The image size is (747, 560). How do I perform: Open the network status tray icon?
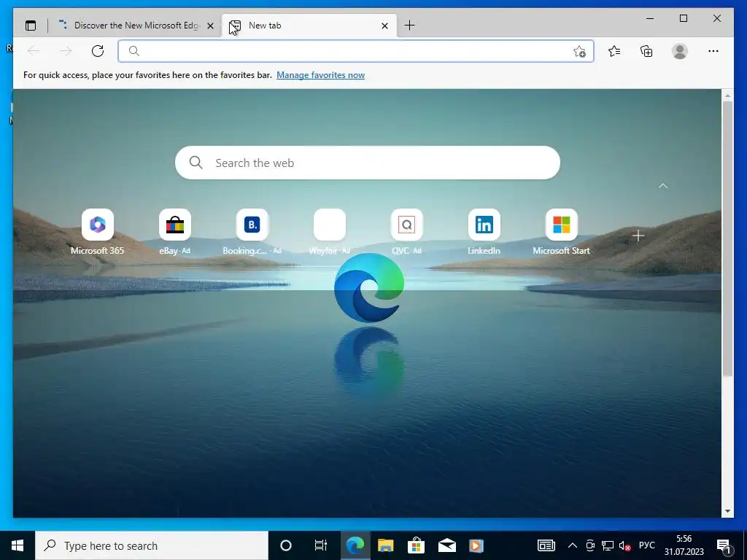608,545
